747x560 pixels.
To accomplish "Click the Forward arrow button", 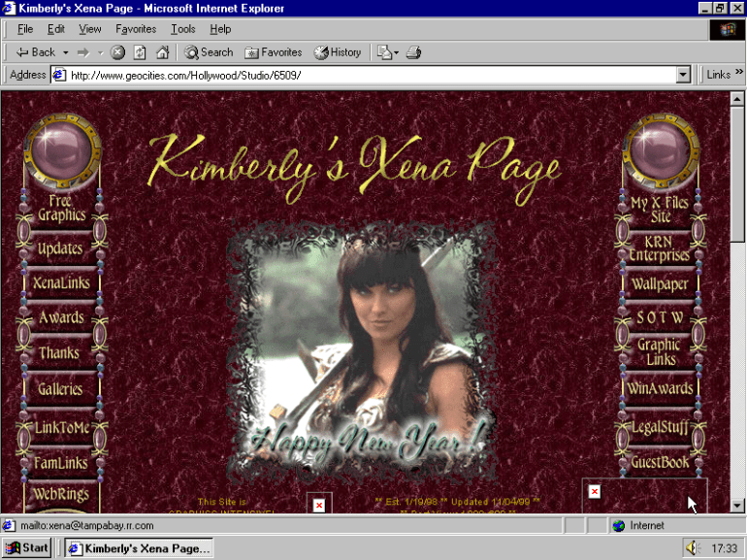I will [83, 52].
